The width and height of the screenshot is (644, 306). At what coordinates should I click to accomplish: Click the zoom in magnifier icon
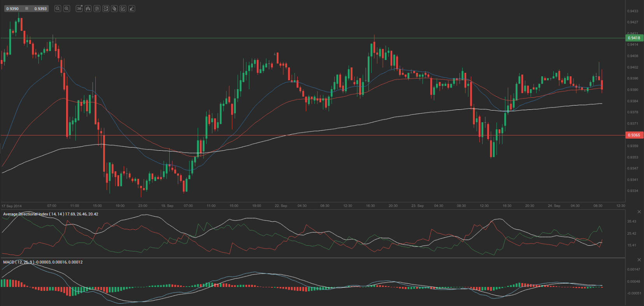coord(67,9)
